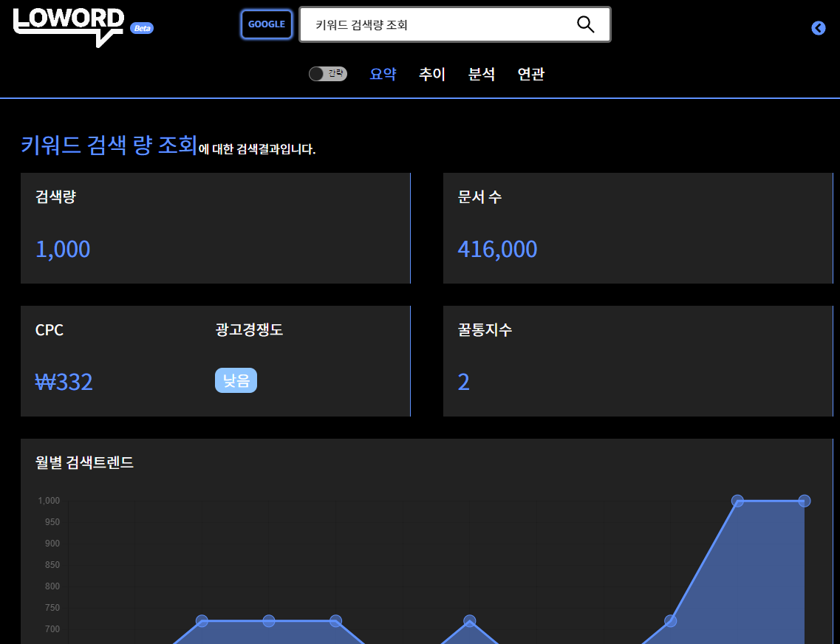Open the 분석 tab
840x644 pixels.
[481, 74]
